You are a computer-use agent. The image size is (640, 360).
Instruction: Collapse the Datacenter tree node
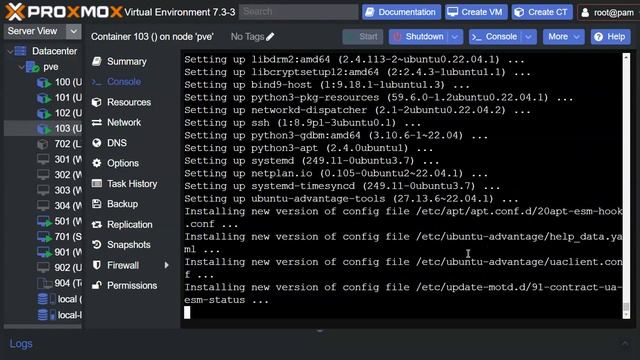[10, 51]
